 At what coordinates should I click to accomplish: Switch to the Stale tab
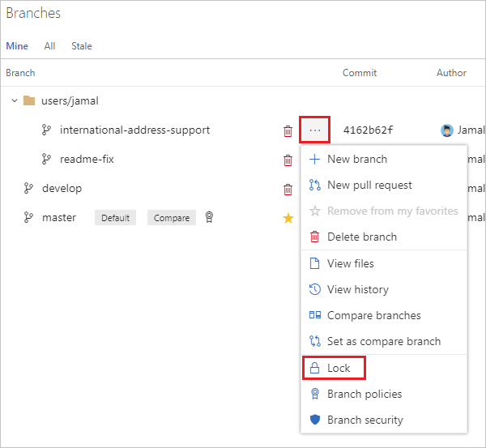pyautogui.click(x=81, y=46)
